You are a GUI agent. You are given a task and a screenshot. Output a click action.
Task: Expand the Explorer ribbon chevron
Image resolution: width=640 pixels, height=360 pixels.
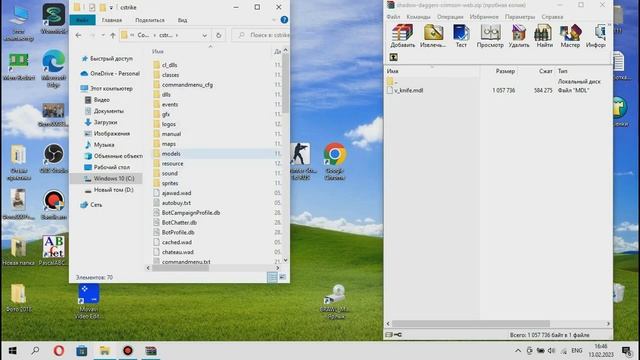274,20
